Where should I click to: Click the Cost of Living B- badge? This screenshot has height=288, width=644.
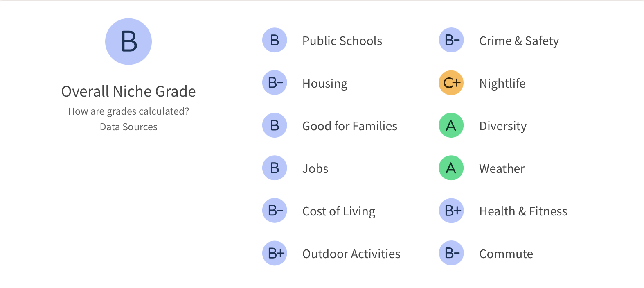click(x=275, y=211)
